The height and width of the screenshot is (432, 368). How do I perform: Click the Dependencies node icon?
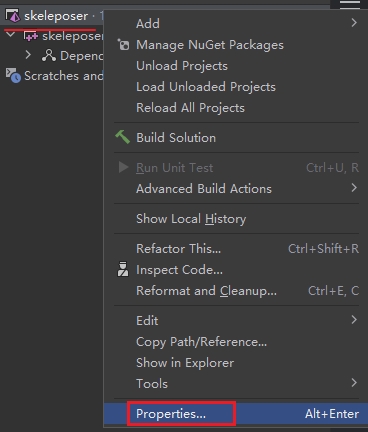[x=49, y=55]
